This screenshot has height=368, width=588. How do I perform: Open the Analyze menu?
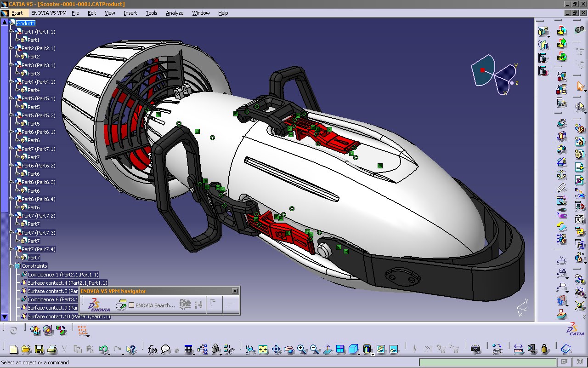click(175, 13)
